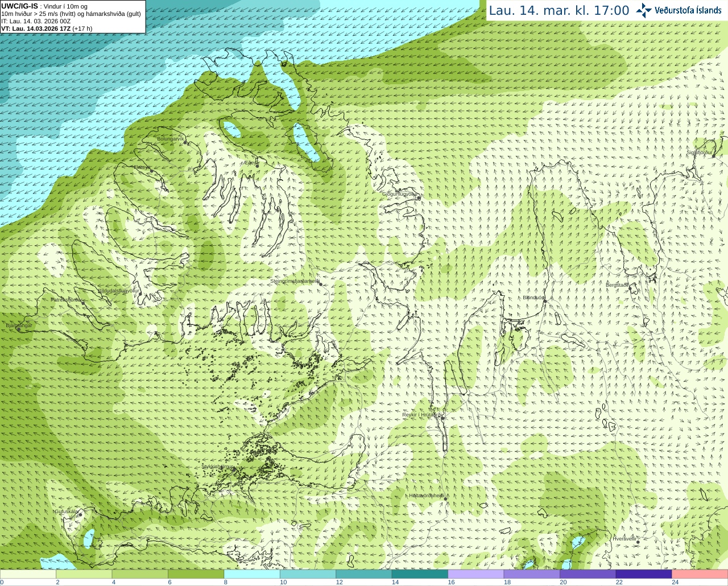
Task: Click the legend tick value 22
Action: point(619,582)
